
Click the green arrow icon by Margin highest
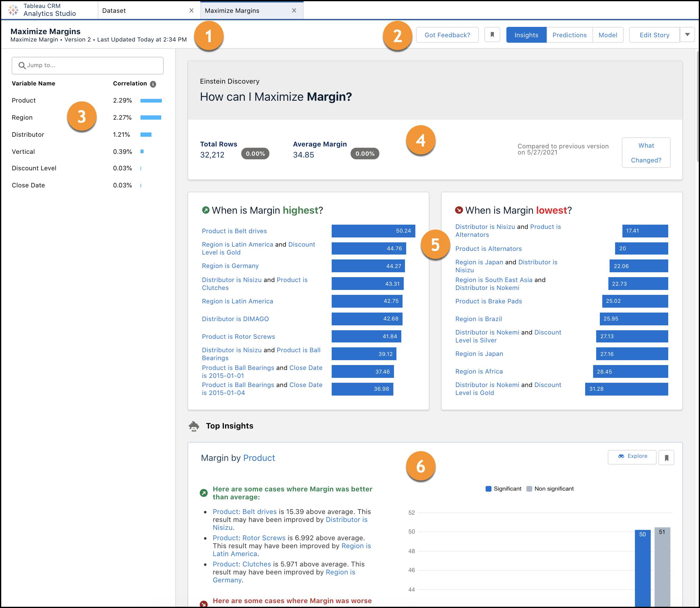(205, 210)
